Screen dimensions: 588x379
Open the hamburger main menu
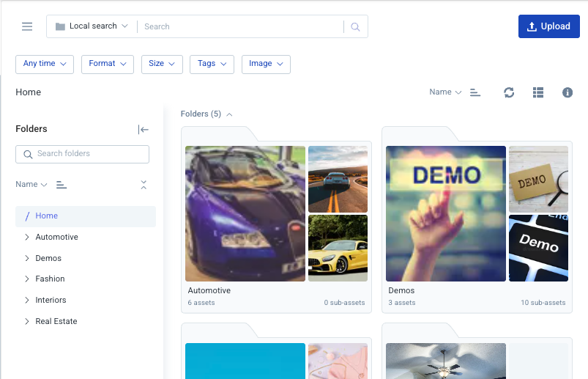pos(27,26)
